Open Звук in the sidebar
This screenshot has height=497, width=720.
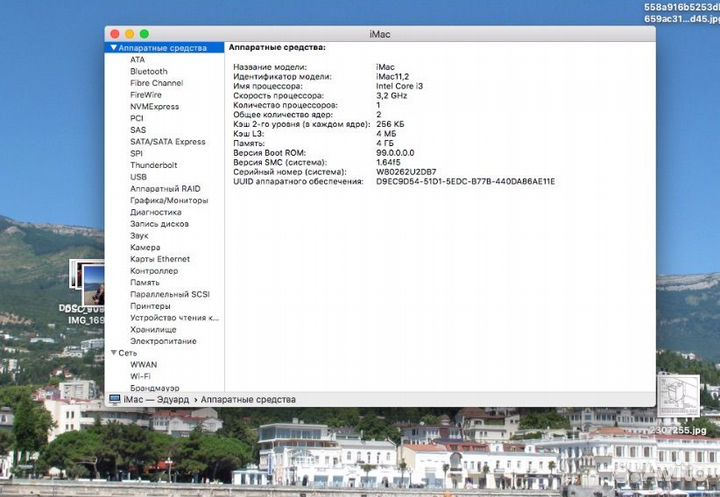[139, 236]
